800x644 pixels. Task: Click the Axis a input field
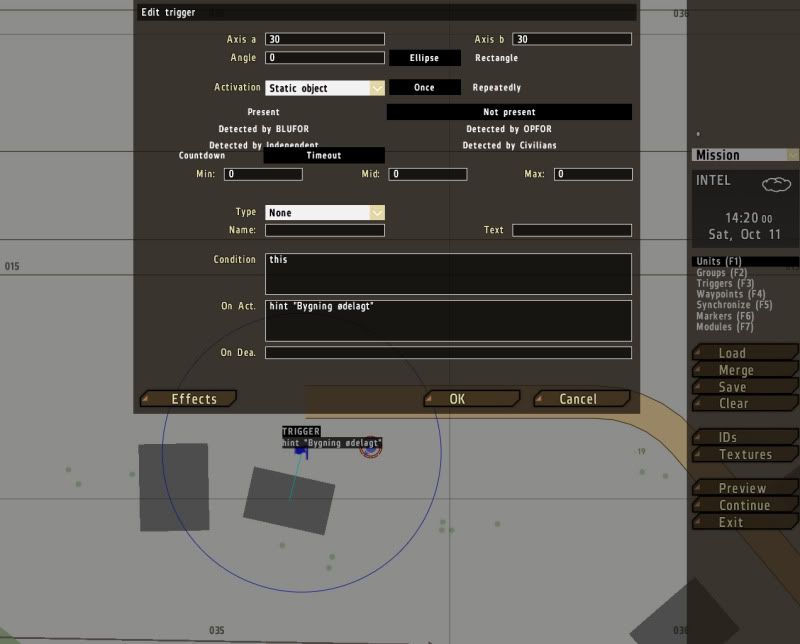pyautogui.click(x=324, y=39)
